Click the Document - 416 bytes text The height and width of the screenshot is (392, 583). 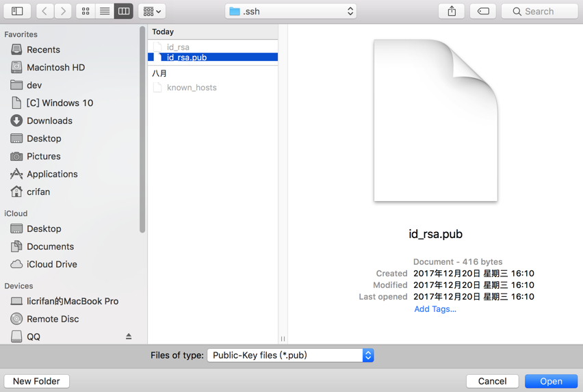458,262
